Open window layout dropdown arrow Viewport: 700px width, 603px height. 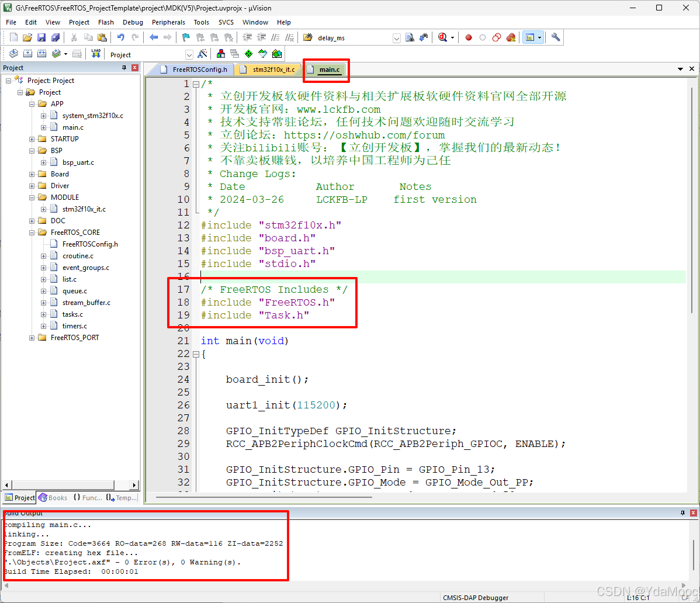539,38
